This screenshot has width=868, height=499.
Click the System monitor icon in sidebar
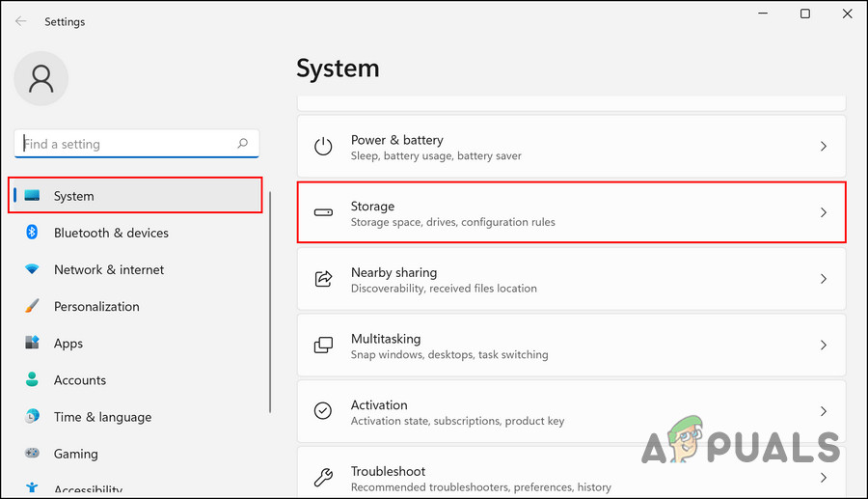(32, 196)
